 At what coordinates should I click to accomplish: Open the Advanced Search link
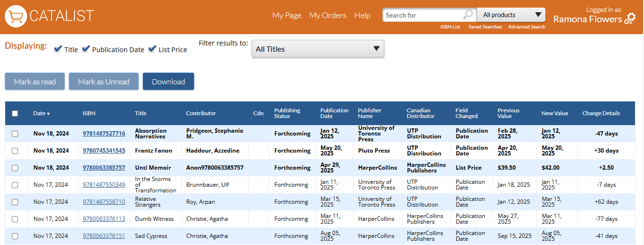point(527,27)
